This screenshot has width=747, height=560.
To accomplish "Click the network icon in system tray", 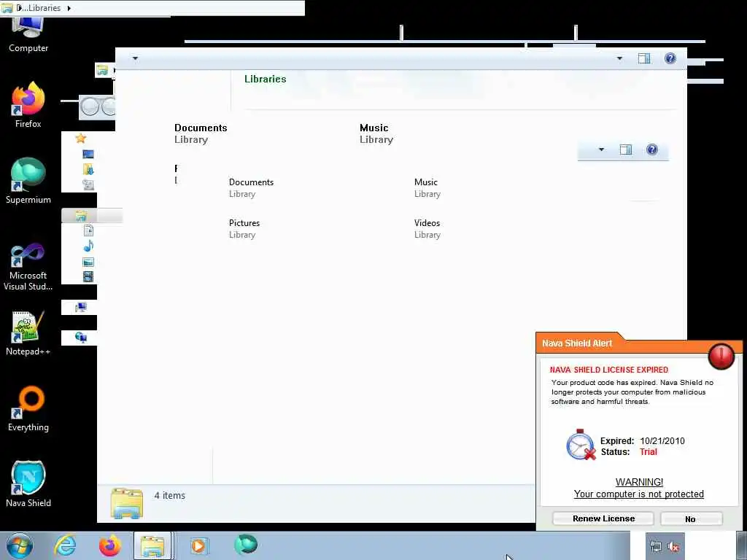I will coord(656,547).
